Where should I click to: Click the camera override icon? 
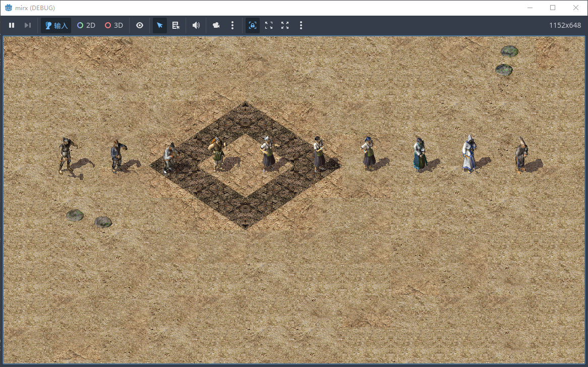(x=216, y=25)
